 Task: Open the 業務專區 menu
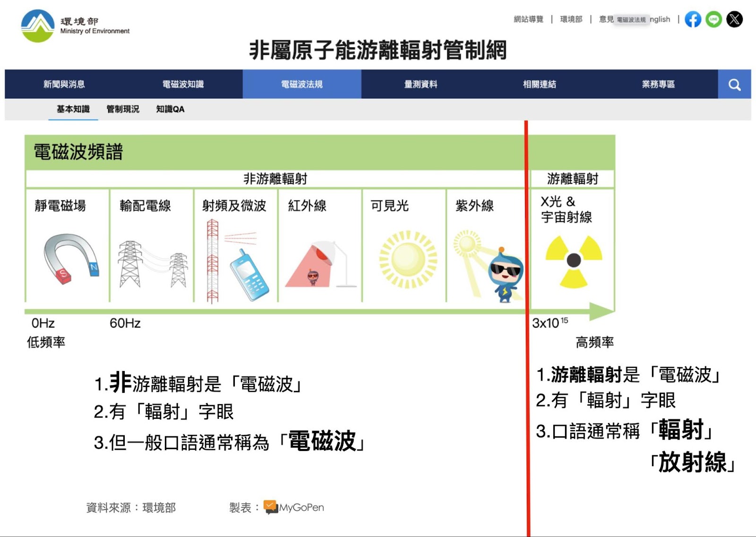coord(658,85)
